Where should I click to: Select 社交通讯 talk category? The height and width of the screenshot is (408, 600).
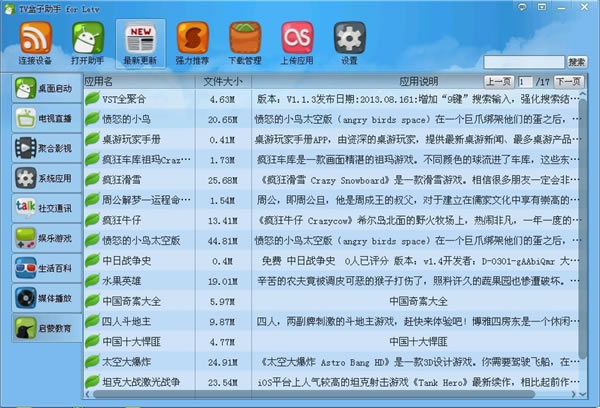pyautogui.click(x=47, y=208)
